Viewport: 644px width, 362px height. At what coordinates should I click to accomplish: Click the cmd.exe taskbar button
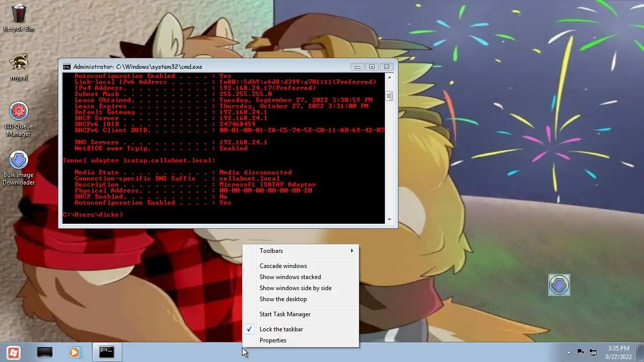pos(107,352)
